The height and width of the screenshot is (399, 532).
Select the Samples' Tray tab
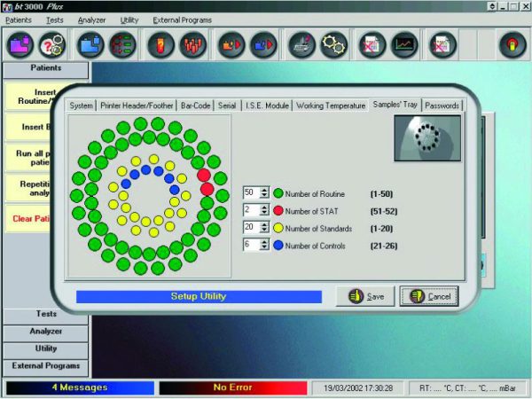click(x=395, y=105)
